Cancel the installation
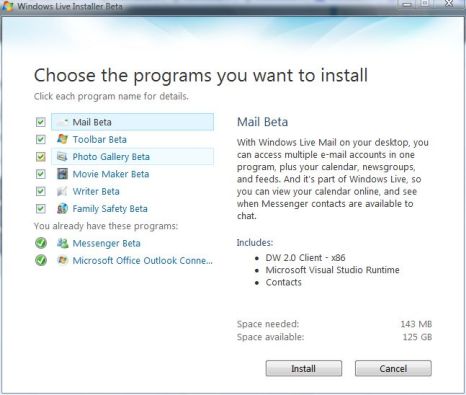This screenshot has width=466, height=395. [x=393, y=368]
